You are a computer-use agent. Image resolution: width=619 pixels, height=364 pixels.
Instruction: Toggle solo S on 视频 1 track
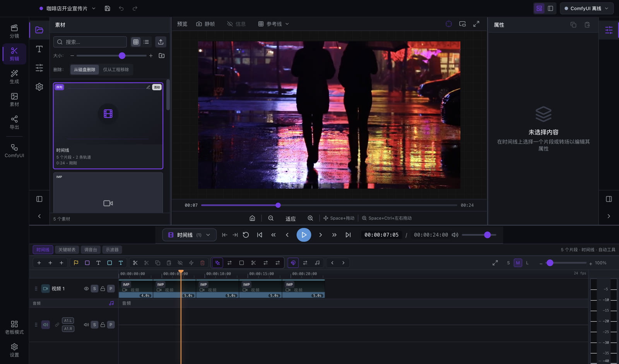pos(94,289)
